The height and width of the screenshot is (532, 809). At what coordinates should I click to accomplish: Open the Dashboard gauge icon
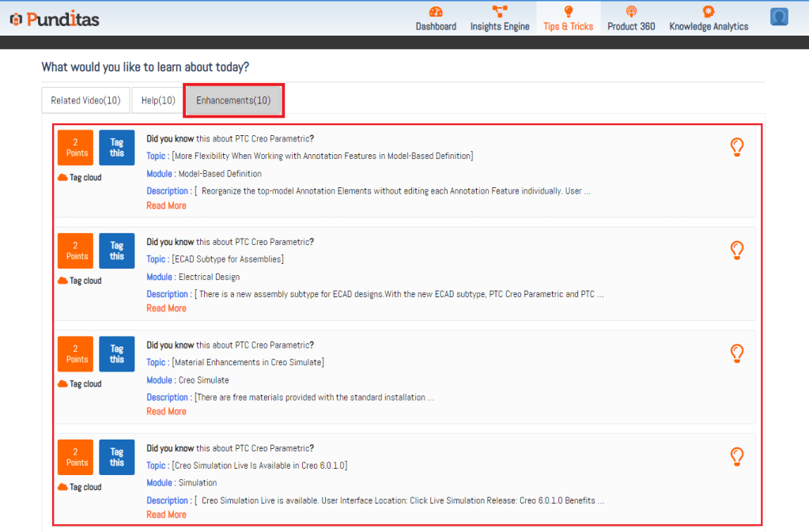pos(436,12)
